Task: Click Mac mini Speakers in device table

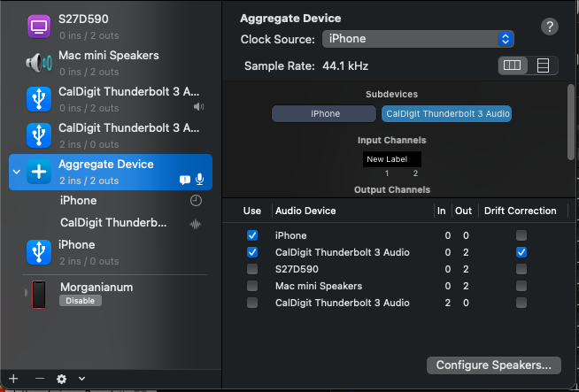Action: tap(319, 286)
